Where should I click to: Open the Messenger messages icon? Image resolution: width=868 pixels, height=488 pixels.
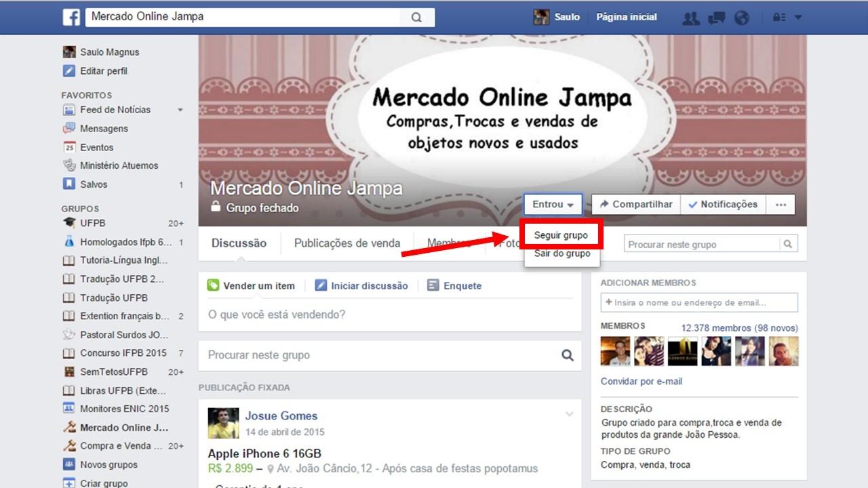point(717,17)
